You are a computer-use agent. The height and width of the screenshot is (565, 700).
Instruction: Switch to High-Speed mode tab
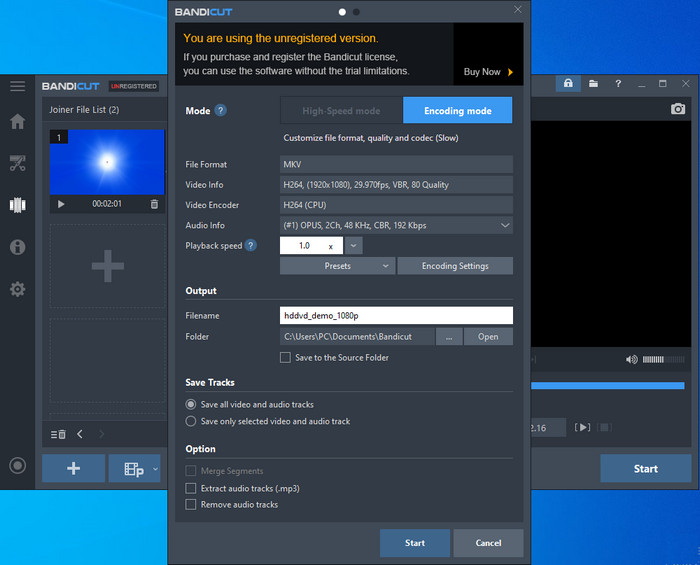341,111
